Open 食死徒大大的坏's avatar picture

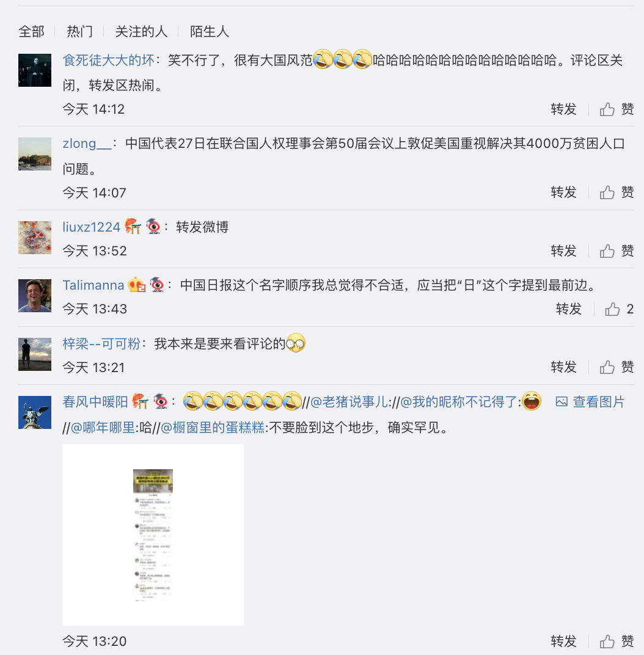[35, 70]
